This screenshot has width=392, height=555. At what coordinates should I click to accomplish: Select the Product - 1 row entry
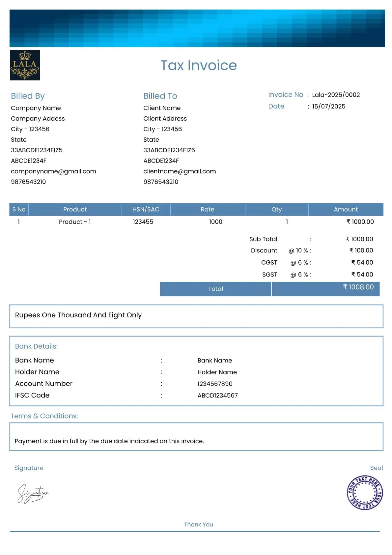point(75,222)
